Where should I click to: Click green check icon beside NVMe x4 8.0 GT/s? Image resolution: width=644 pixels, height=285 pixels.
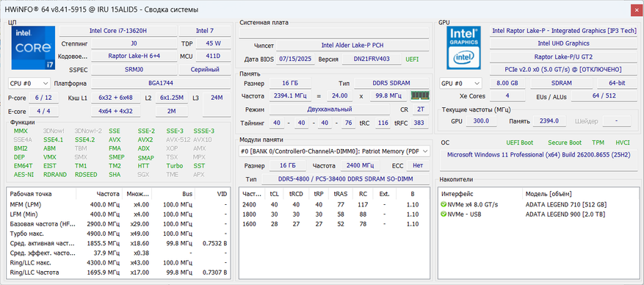[x=444, y=204]
